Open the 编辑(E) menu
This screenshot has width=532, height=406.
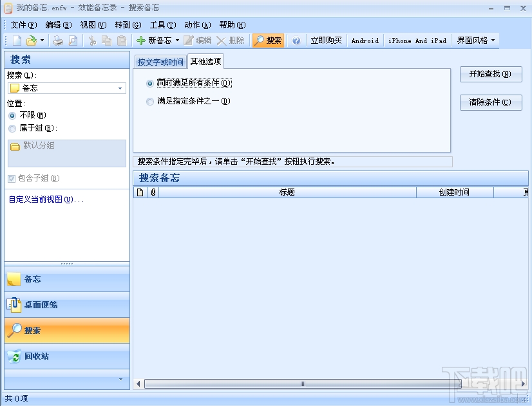coord(59,25)
